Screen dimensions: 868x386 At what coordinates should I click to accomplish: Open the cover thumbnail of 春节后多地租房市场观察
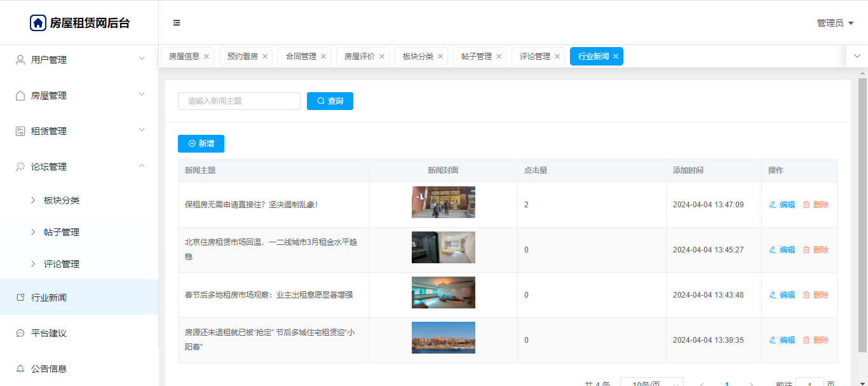point(443,293)
